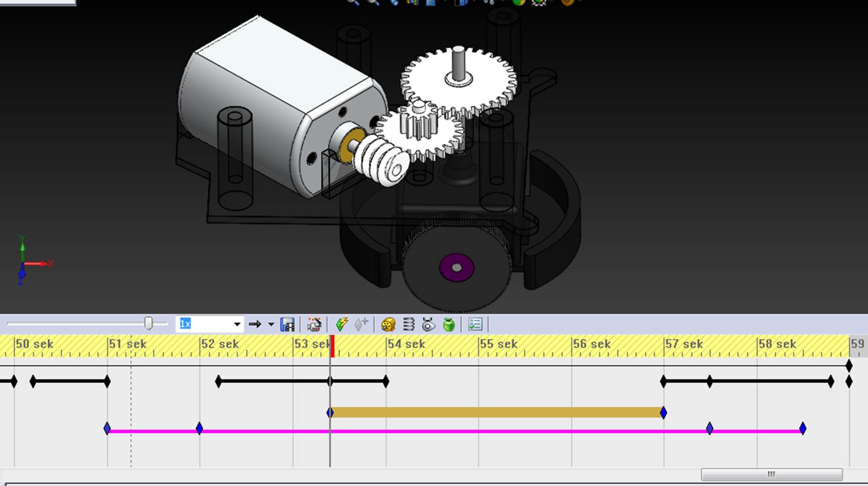Select the magenta bar's end key near 58.5 sek
The width and height of the screenshot is (868, 486).
coord(803,428)
